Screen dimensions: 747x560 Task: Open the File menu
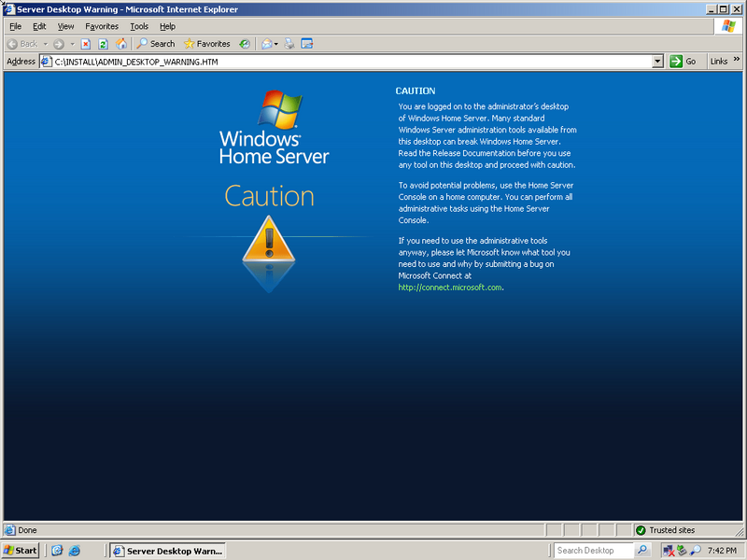click(15, 26)
